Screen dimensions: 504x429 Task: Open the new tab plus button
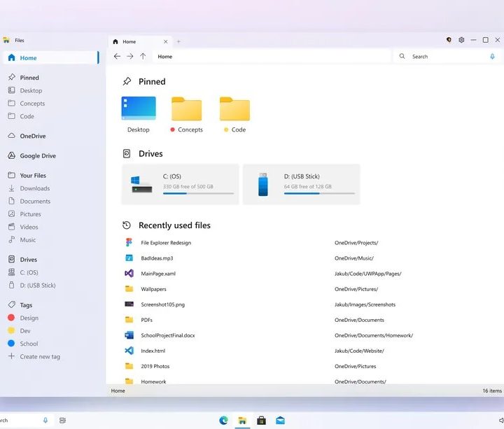[x=178, y=41]
